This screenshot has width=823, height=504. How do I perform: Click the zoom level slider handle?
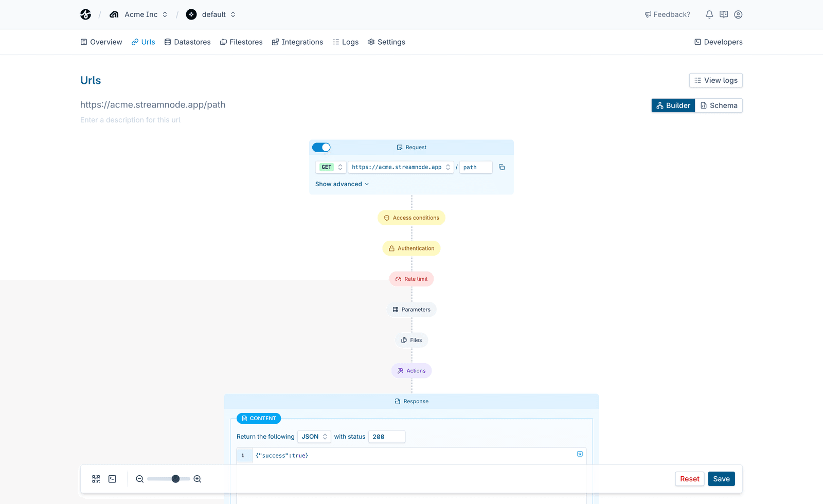tap(175, 479)
